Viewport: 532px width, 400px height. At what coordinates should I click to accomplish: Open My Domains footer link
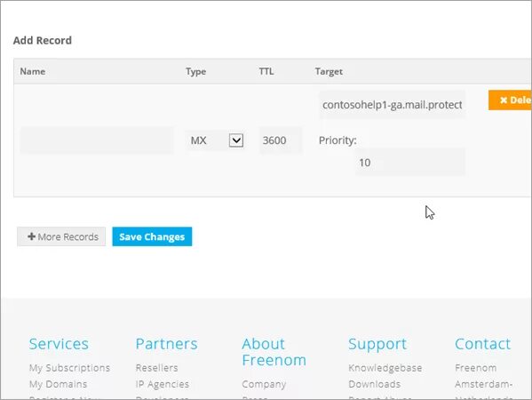tap(58, 384)
